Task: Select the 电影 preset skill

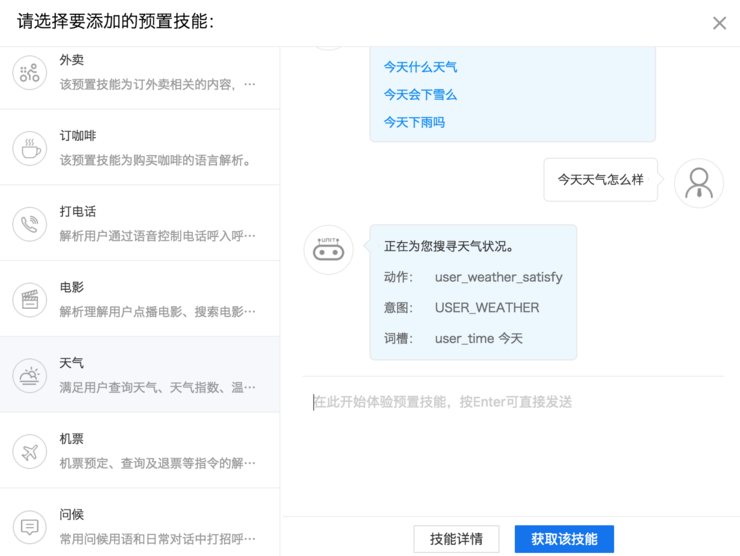Action: pos(140,299)
